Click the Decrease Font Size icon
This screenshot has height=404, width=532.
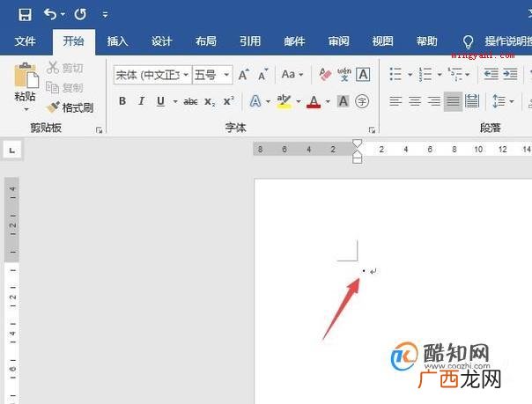pyautogui.click(x=263, y=75)
